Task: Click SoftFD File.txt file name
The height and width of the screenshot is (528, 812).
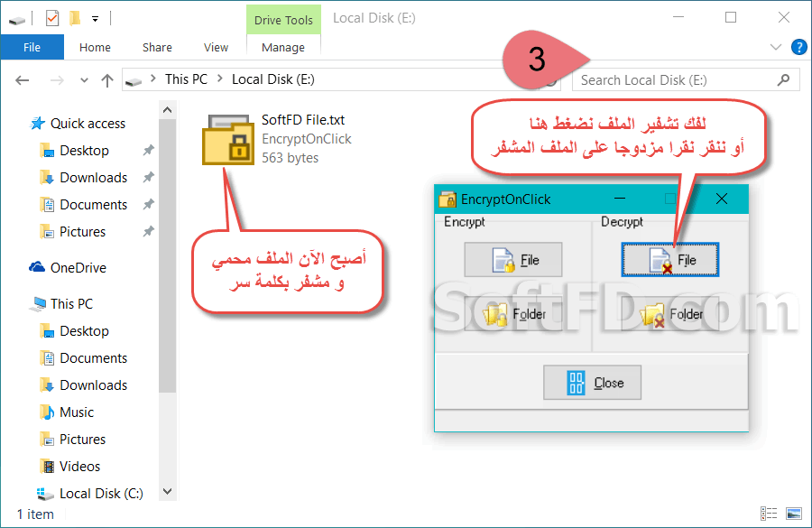Action: 303,120
